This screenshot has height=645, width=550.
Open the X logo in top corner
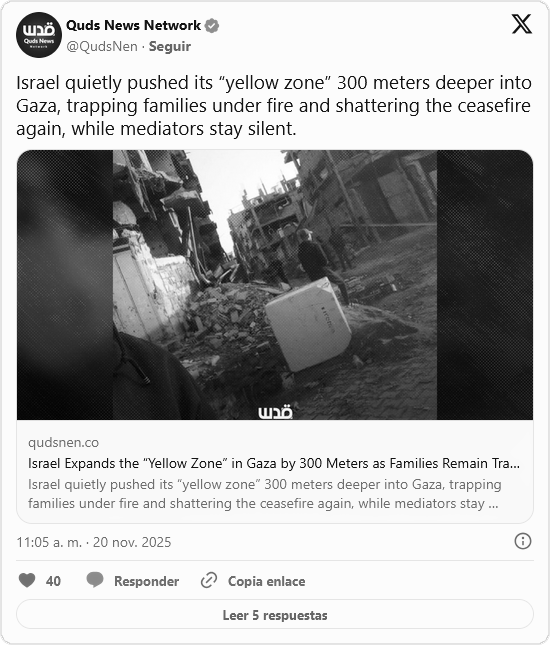point(522,24)
